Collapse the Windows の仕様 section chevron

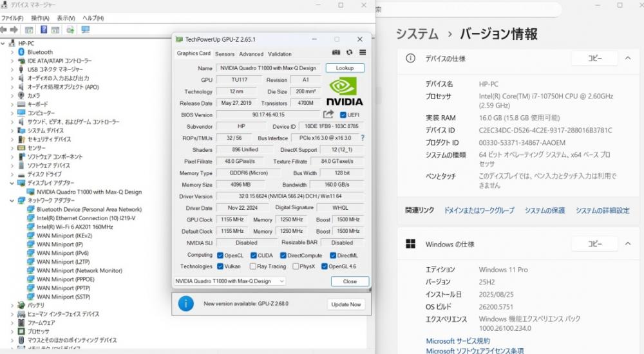627,244
